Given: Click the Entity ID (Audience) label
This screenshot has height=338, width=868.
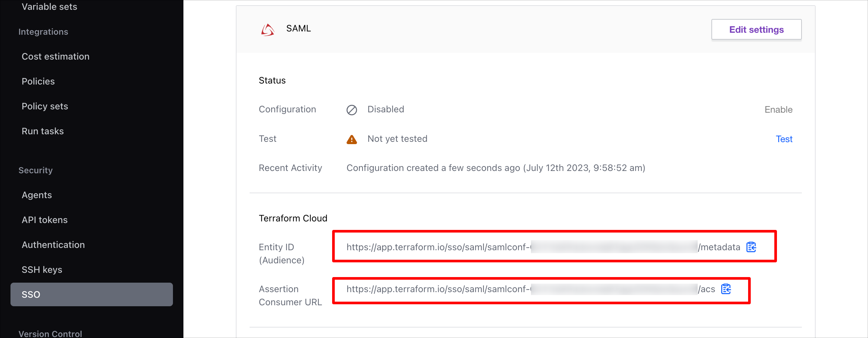Looking at the screenshot, I should 281,254.
